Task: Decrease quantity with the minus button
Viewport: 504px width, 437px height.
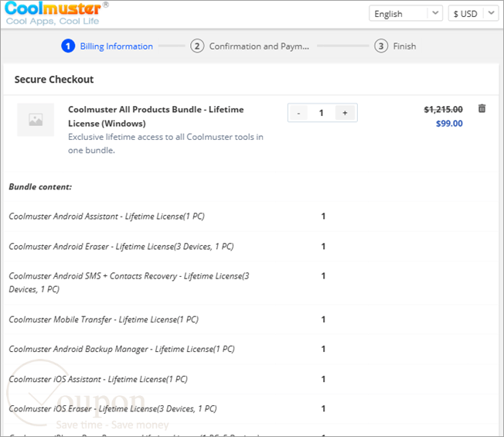Action: (x=298, y=113)
